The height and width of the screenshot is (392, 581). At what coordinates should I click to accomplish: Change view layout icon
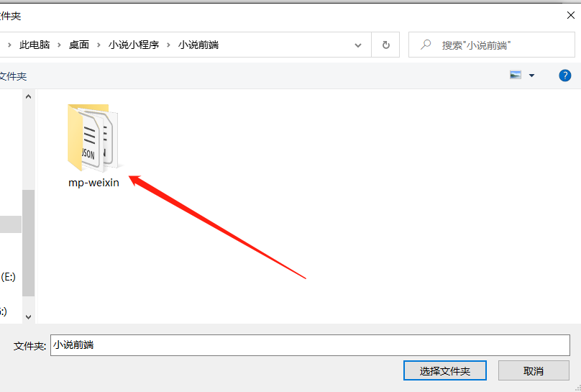[x=516, y=76]
